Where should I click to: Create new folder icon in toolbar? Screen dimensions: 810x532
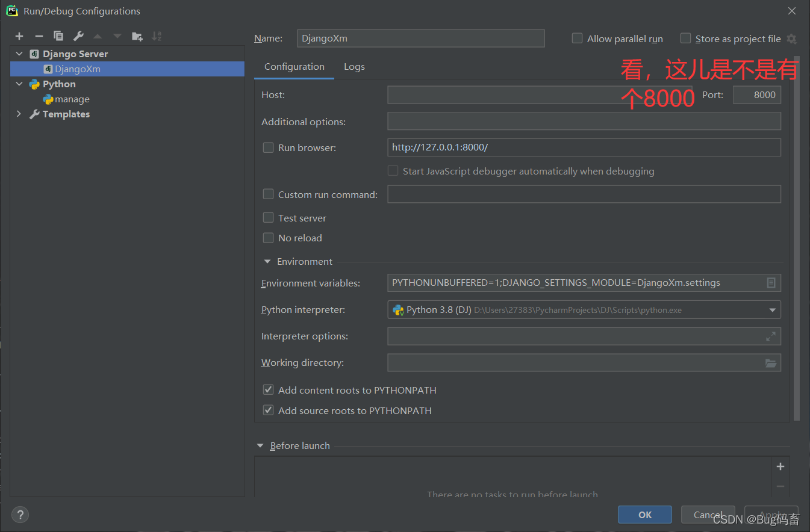pos(137,37)
